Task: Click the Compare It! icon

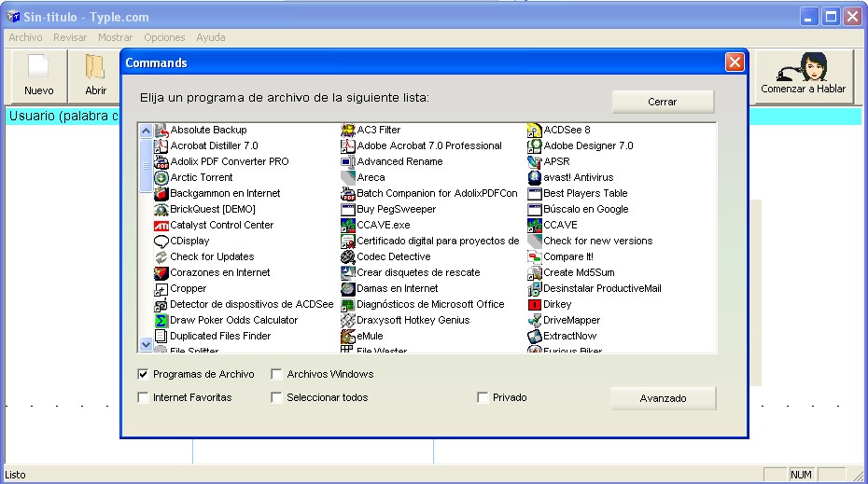Action: pyautogui.click(x=534, y=257)
